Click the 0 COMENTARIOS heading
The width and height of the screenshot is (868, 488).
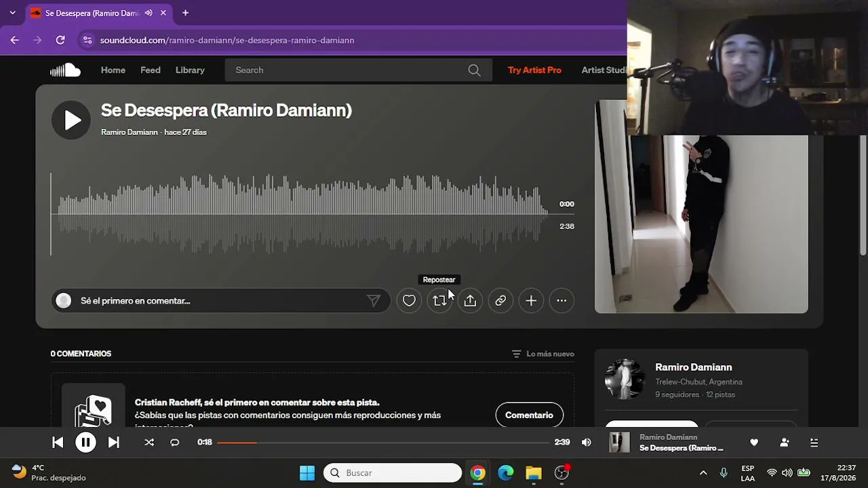[81, 354]
